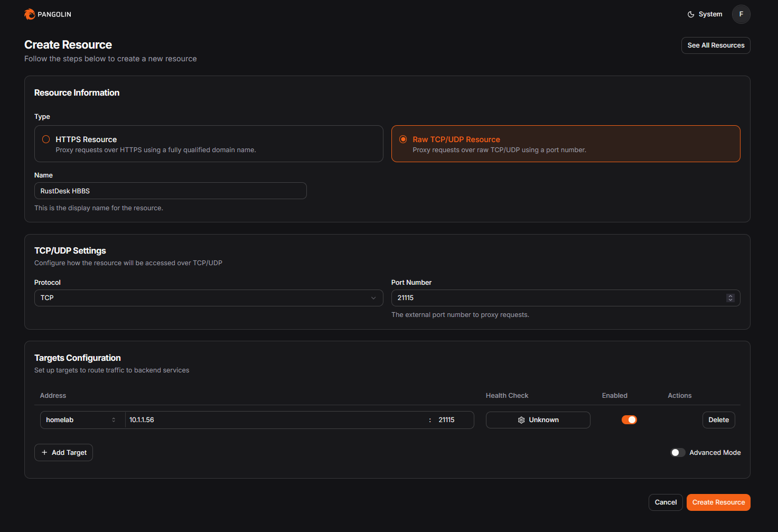Click the gear icon in Health Check
778x532 pixels.
pos(521,420)
